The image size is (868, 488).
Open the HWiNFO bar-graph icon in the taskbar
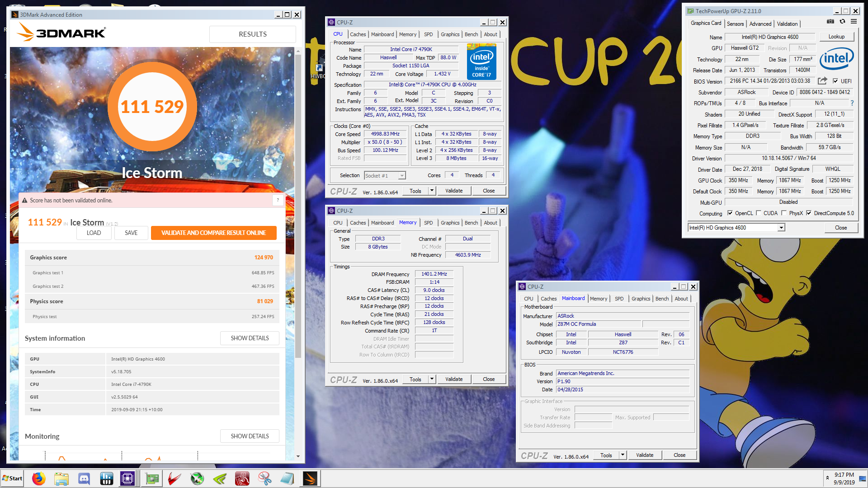[106, 479]
